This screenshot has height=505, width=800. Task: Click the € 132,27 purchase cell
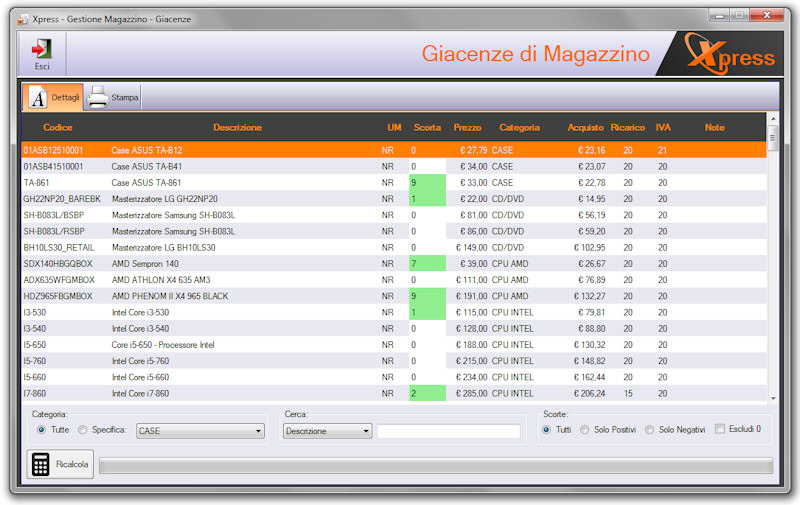point(589,296)
